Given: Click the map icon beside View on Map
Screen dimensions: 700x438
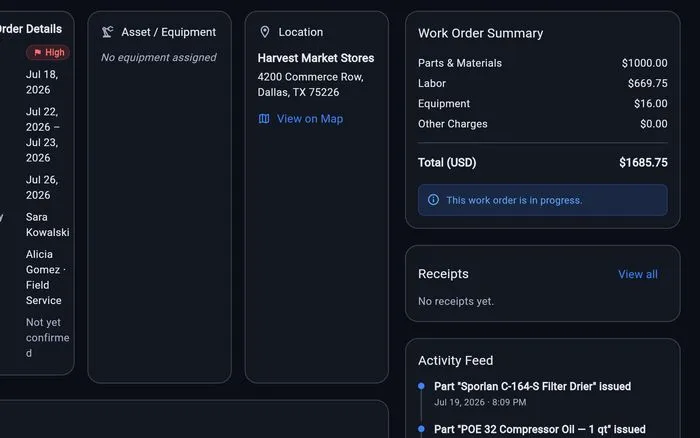Looking at the screenshot, I should 264,119.
